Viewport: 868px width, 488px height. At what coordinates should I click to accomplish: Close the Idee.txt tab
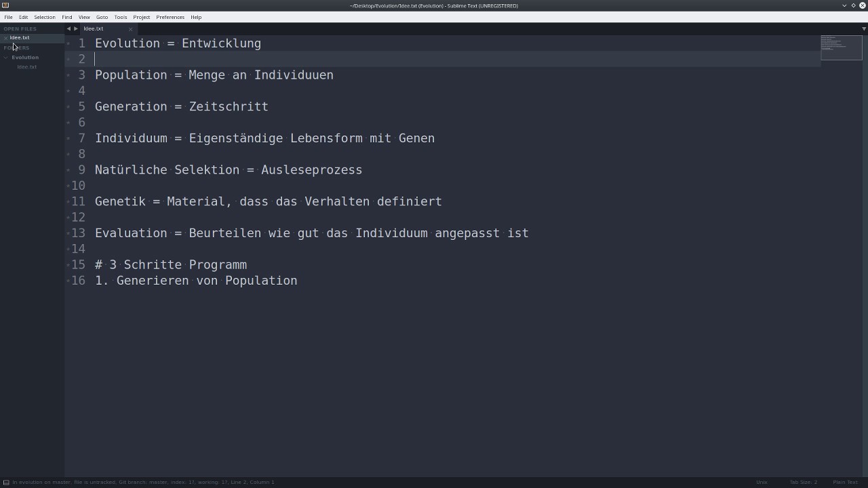(130, 29)
